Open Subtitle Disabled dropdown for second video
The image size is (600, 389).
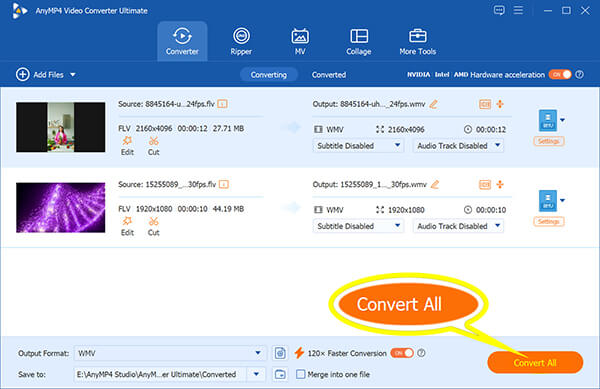coord(358,226)
